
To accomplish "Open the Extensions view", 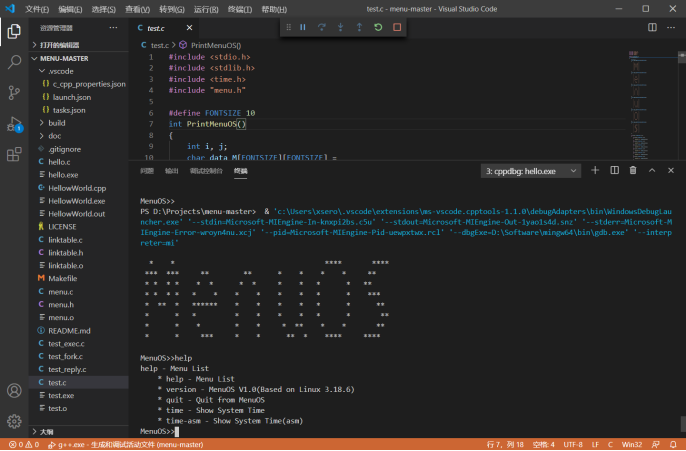I will click(14, 155).
